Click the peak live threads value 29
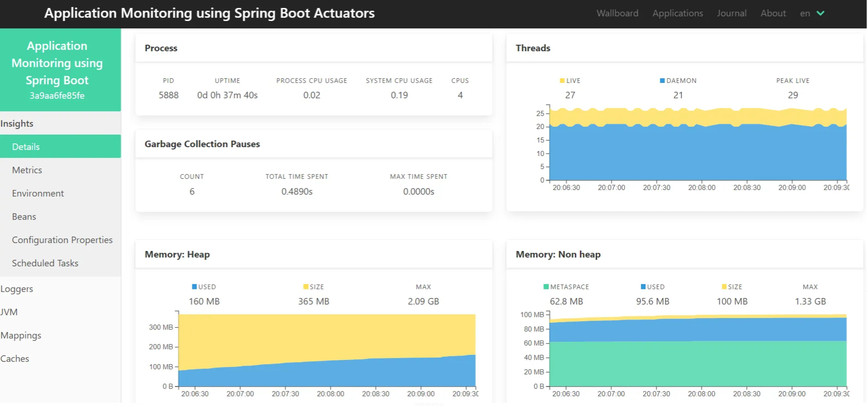Screen dimensions: 868x406 point(793,95)
